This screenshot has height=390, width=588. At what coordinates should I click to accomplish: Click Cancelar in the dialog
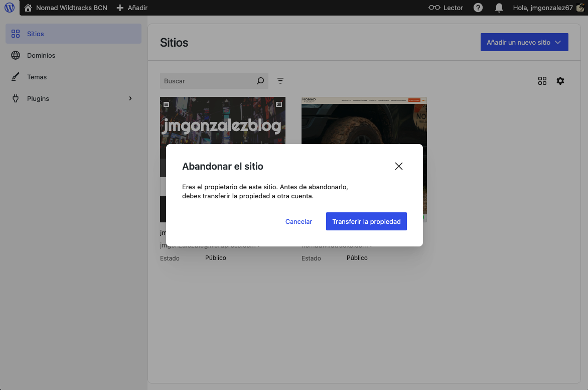[299, 221]
